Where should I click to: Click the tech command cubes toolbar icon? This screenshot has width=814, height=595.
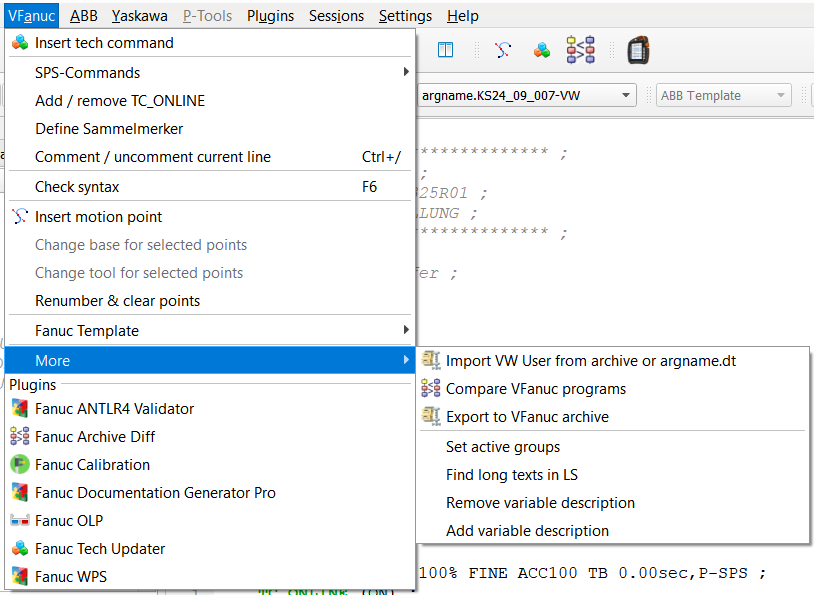541,50
